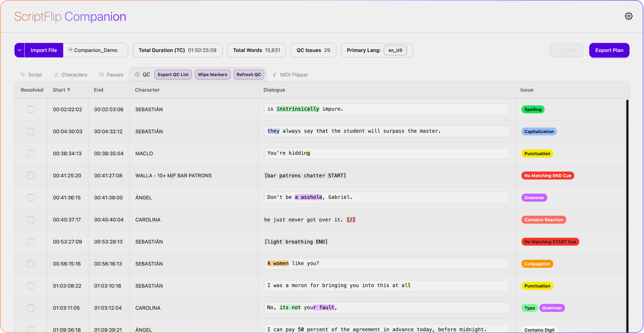Mark the instrinsically spelling issue resolved
Screen dimensions: 644x333
(31, 110)
